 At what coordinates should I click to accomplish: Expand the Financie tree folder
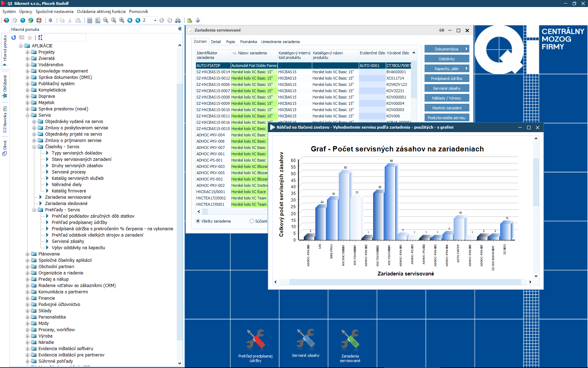pos(28,298)
